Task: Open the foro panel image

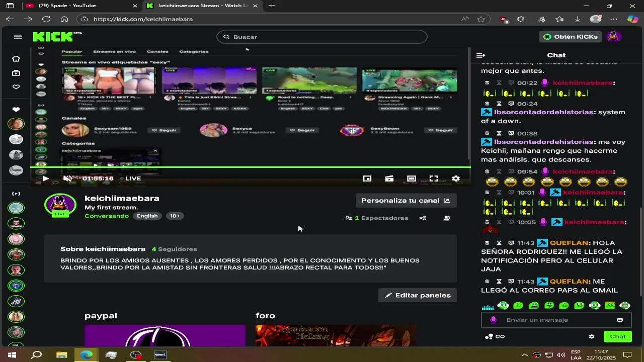Action: tap(336, 335)
